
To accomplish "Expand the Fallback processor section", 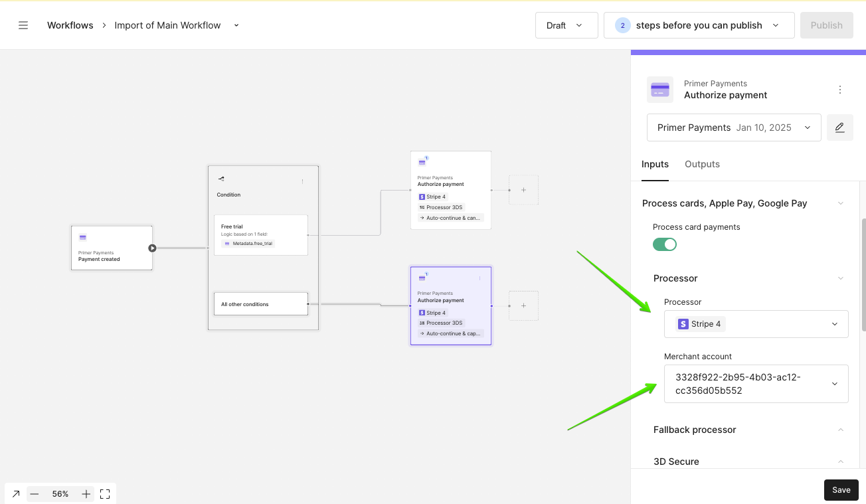I will (x=841, y=430).
